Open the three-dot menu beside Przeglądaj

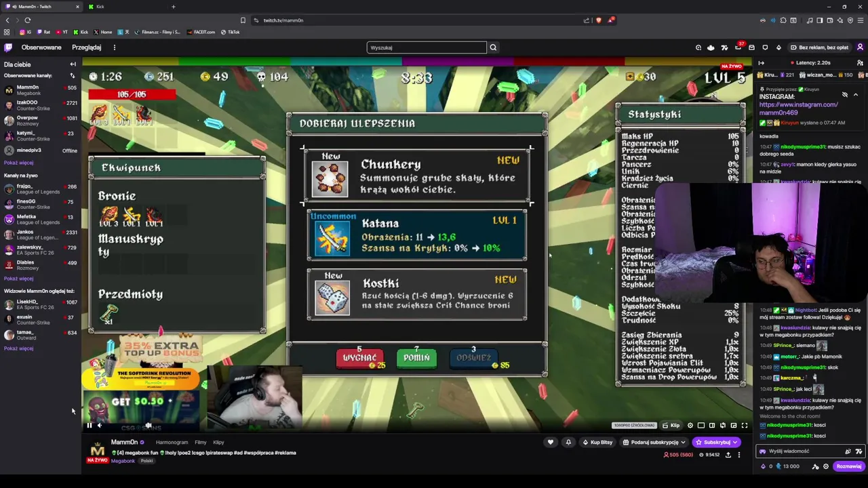point(115,47)
